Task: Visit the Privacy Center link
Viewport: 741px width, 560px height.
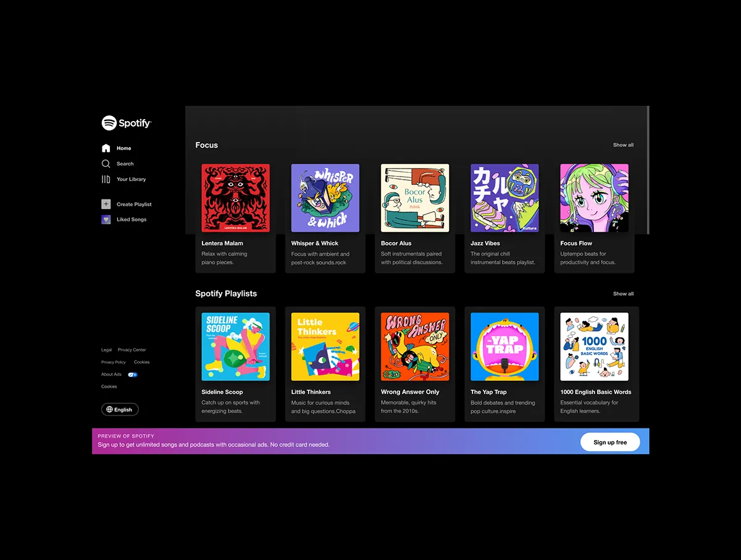Action: (x=132, y=350)
